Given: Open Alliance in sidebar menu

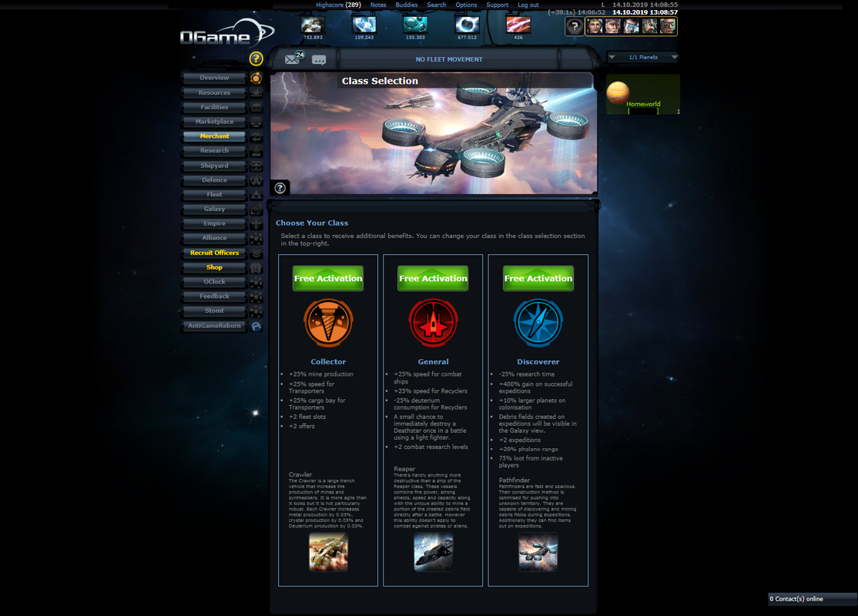Looking at the screenshot, I should (x=214, y=238).
